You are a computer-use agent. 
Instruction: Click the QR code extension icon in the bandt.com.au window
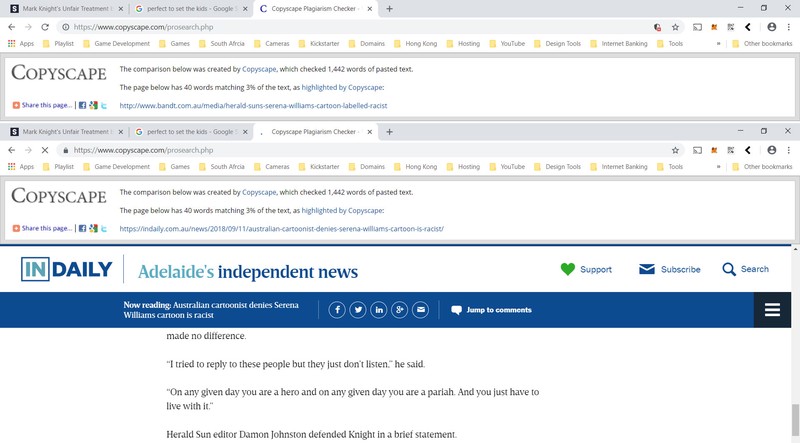(x=731, y=27)
